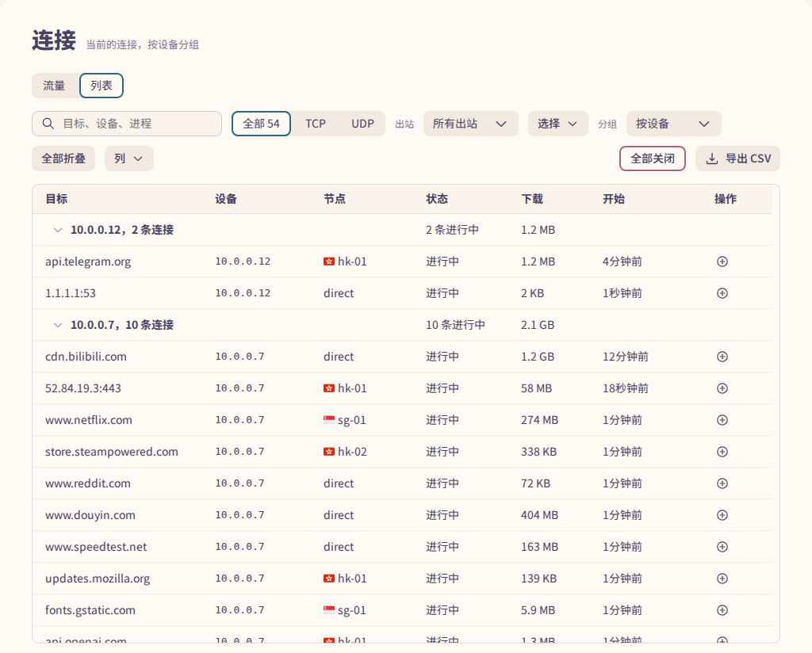Click the 404 MB download value
The height and width of the screenshot is (653, 812).
[539, 515]
